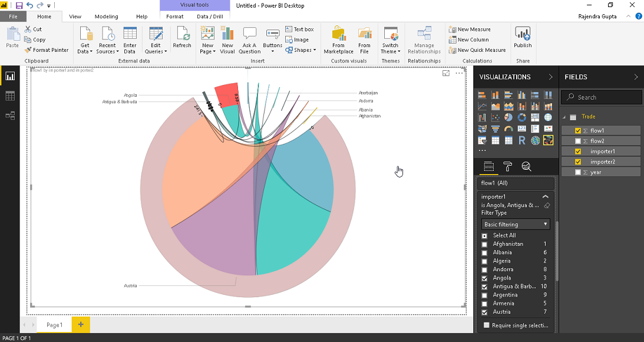Create a New Measure
644x342 pixels.
(470, 29)
